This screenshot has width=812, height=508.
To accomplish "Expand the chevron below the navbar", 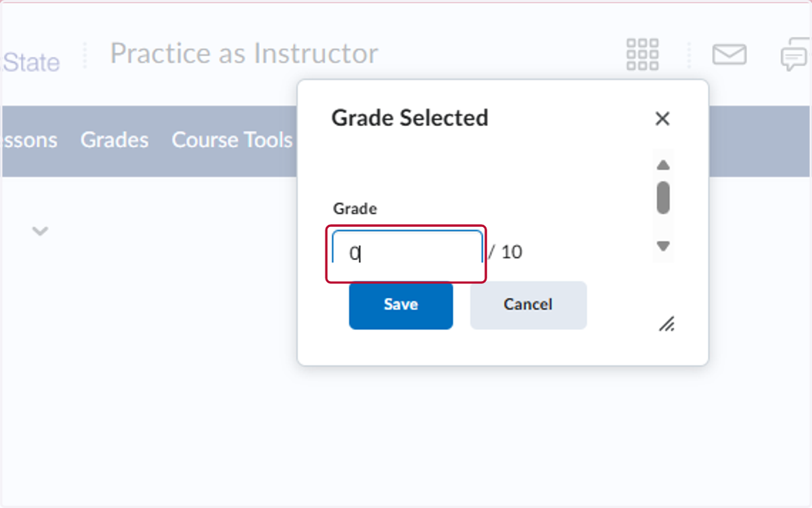I will (41, 232).
